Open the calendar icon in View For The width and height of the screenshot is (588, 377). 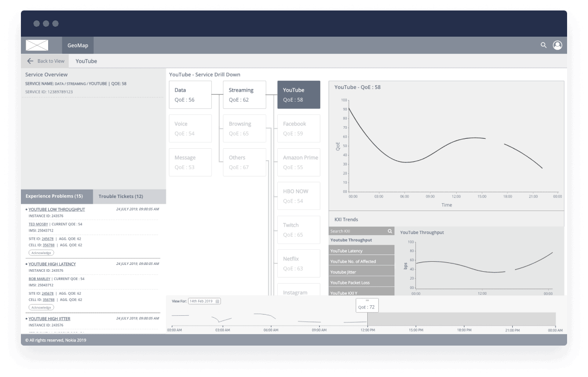(218, 301)
